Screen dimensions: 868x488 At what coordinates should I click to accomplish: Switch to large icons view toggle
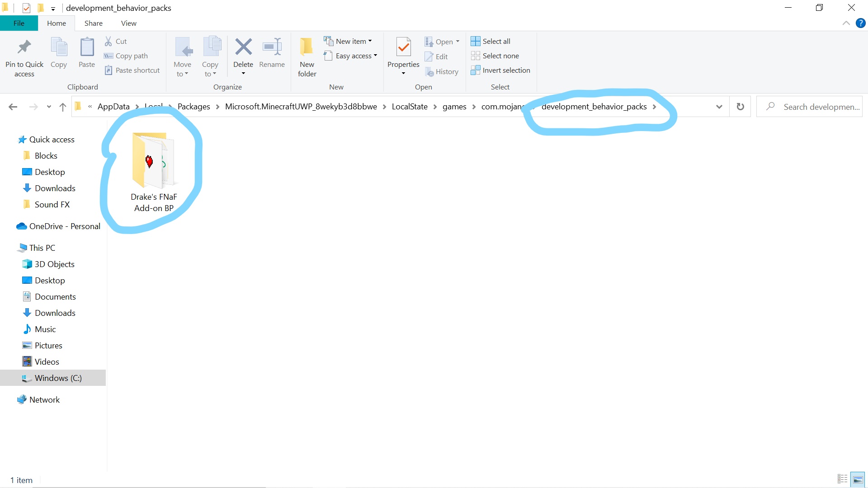click(858, 479)
